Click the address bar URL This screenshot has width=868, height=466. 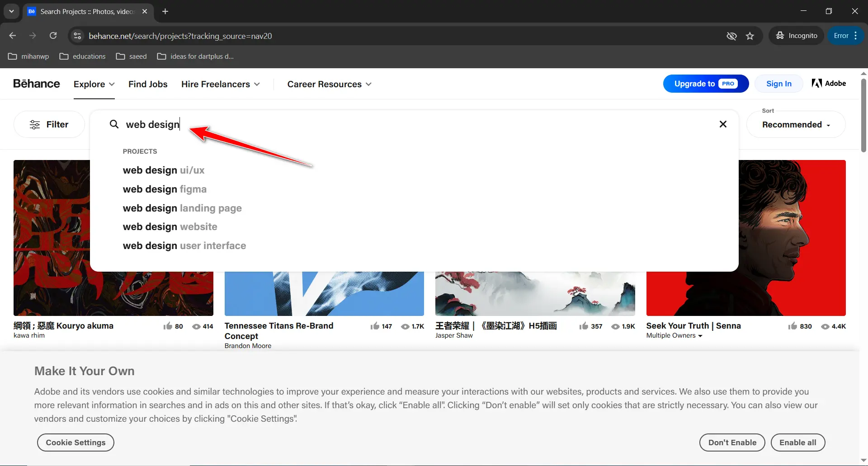tap(180, 36)
